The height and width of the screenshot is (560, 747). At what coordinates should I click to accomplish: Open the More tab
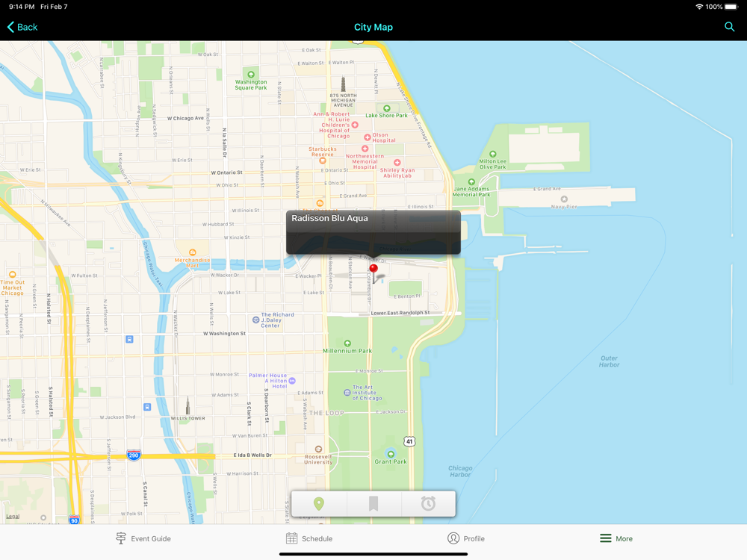pos(616,538)
